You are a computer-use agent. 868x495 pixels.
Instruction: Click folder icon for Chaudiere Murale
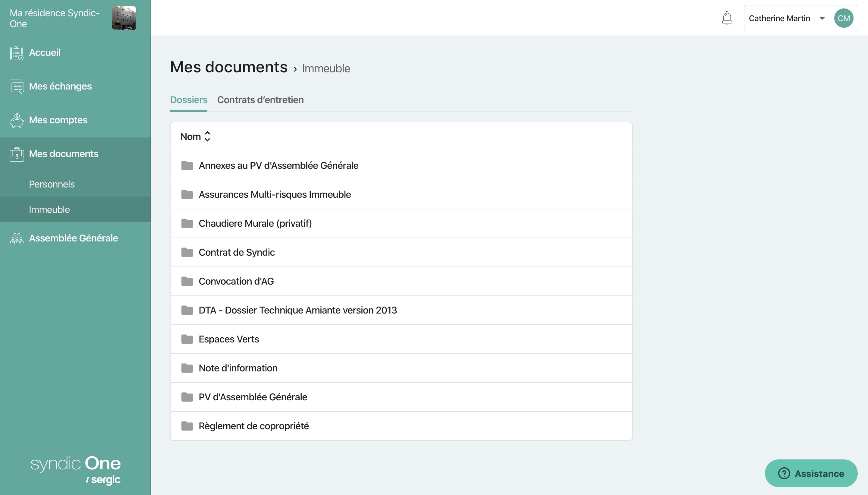click(187, 223)
